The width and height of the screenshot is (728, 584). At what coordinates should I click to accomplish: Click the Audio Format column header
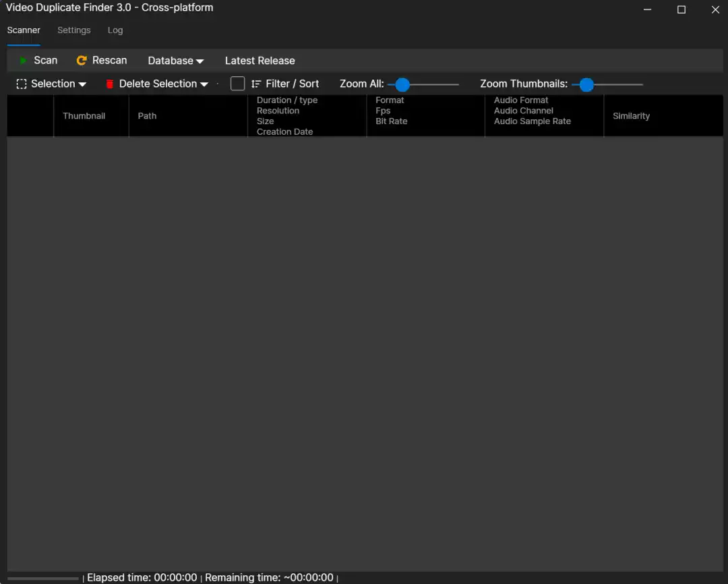[x=544, y=116]
